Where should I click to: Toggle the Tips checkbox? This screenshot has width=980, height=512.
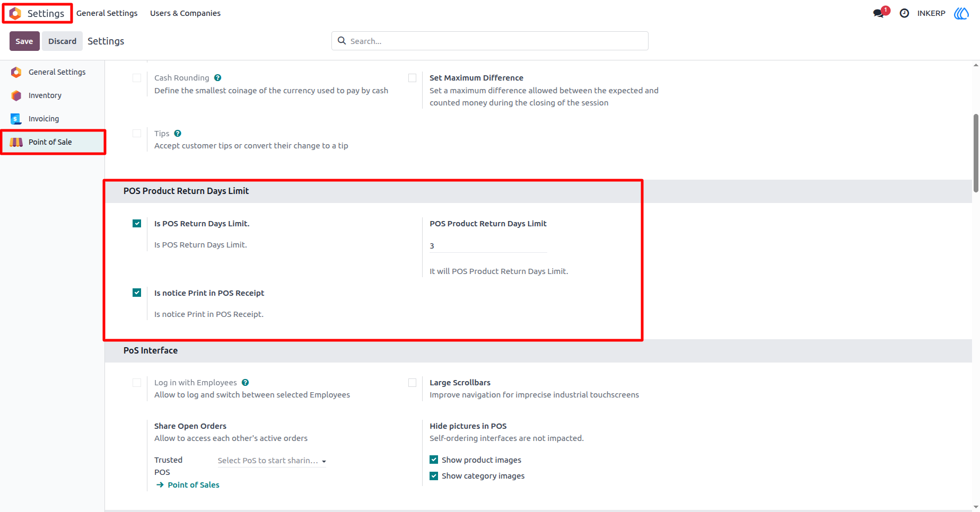pos(137,134)
